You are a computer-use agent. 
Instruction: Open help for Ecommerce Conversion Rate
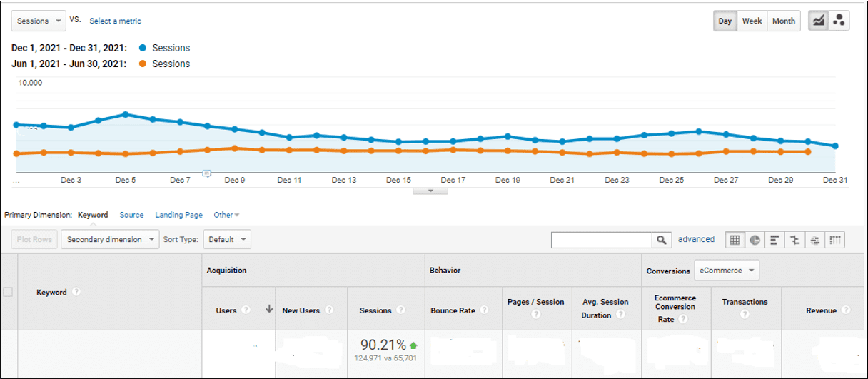coord(682,320)
